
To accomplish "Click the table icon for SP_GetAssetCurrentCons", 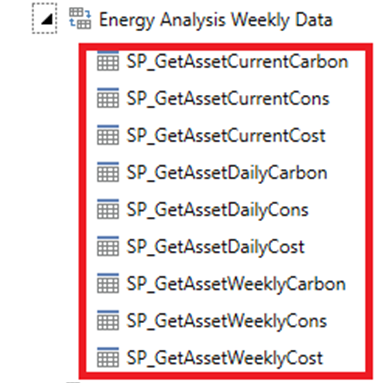I will point(108,98).
